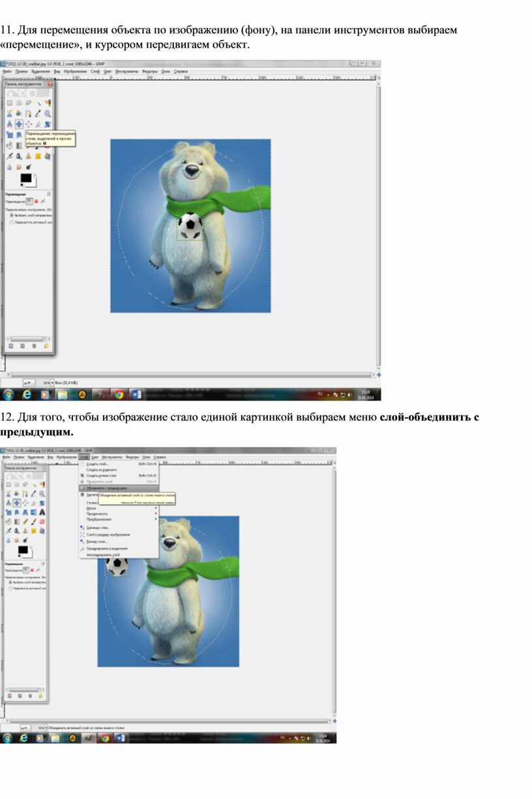
Task: Select Rectangle Select tool in step 11 toolbox
Action: click(10, 102)
